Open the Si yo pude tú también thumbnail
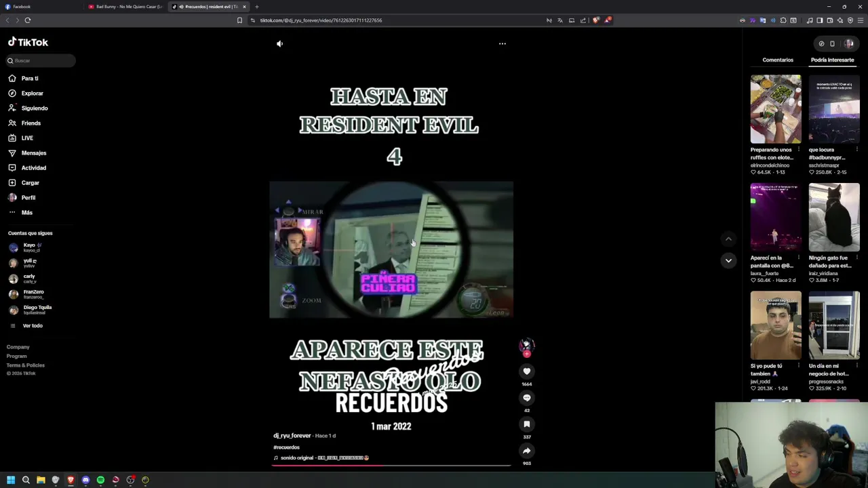The height and width of the screenshot is (488, 868). (776, 326)
